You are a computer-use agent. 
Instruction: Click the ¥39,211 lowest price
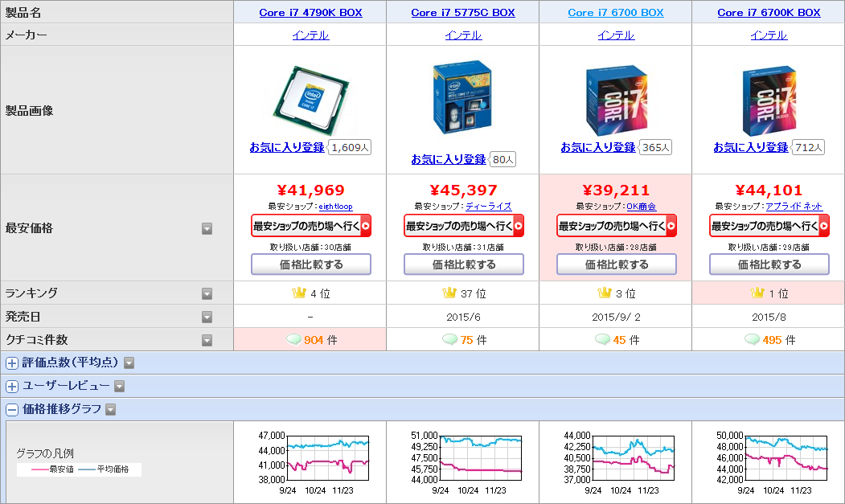617,191
